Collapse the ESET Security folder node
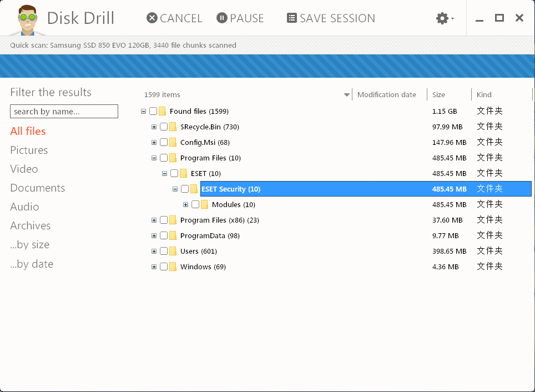This screenshot has height=392, width=535. pyautogui.click(x=175, y=189)
